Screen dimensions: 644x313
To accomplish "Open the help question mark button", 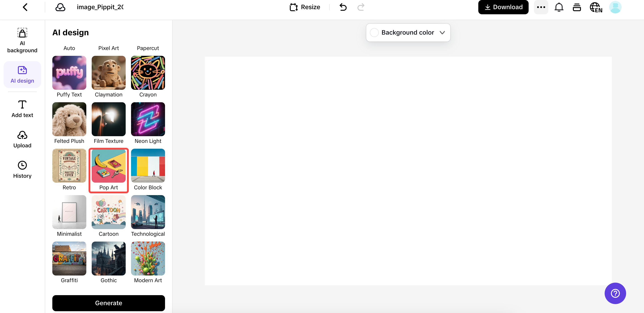I will click(x=615, y=293).
